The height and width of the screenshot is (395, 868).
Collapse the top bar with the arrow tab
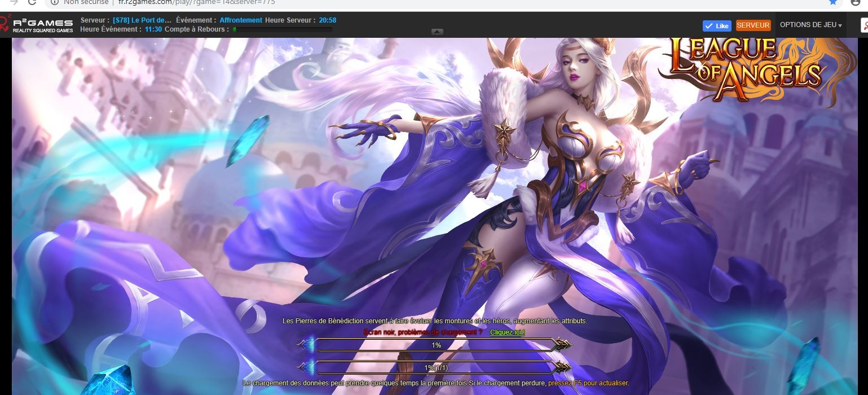pyautogui.click(x=437, y=32)
